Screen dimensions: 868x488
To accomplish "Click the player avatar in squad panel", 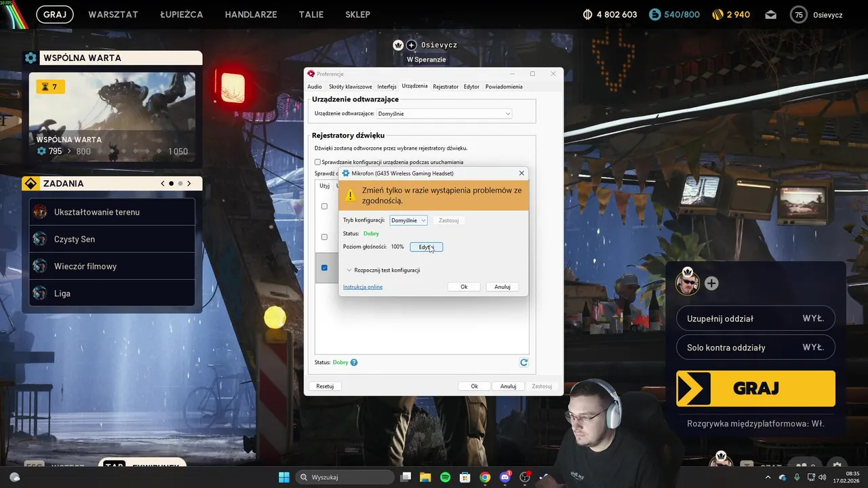I will (688, 282).
